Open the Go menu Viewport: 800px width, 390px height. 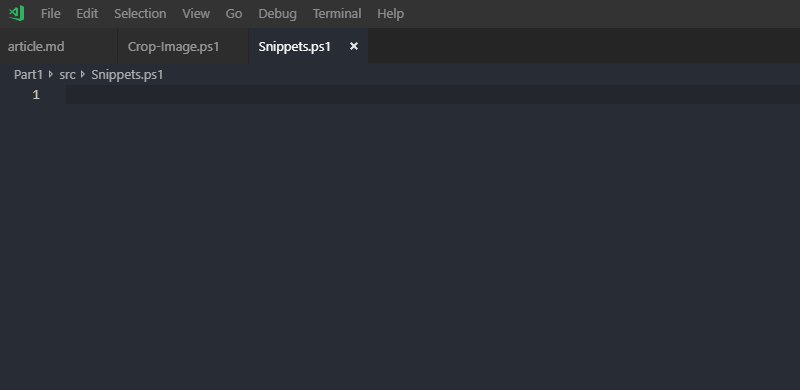pos(234,14)
